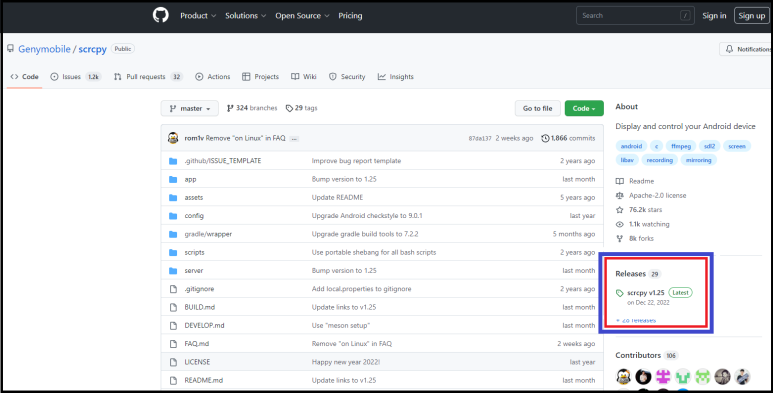
Task: Click the Sign in link
Action: coord(714,16)
